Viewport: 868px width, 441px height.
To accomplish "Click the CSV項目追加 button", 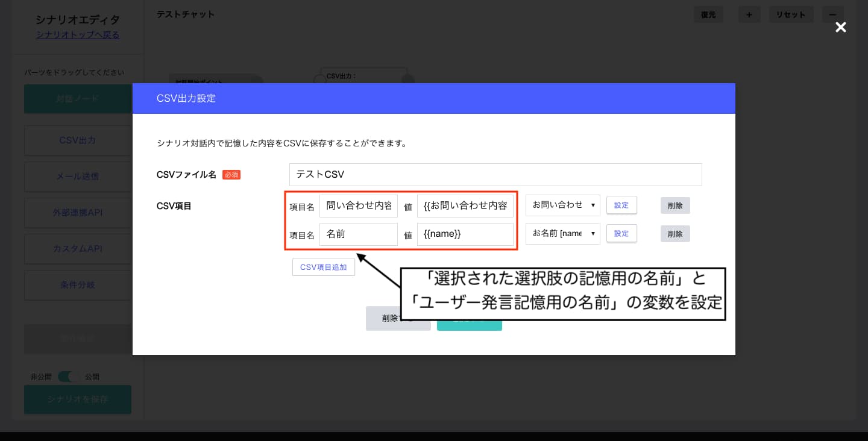I will [324, 267].
